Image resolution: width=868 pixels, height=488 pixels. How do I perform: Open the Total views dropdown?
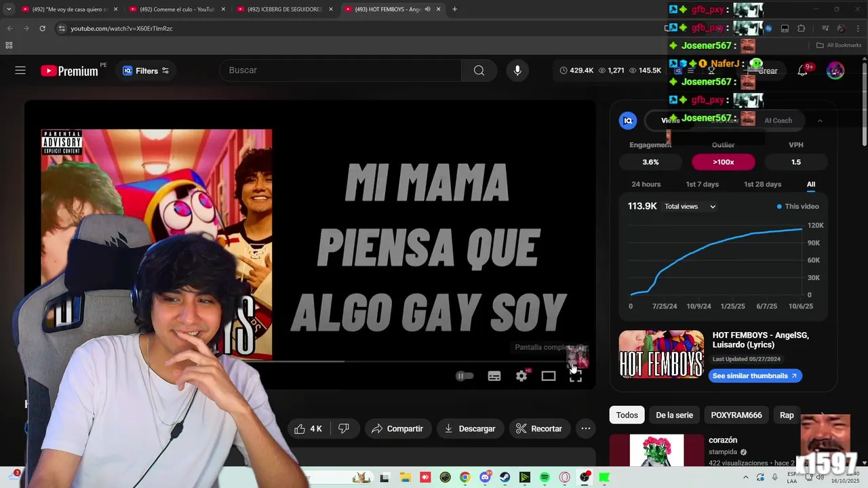pos(690,207)
